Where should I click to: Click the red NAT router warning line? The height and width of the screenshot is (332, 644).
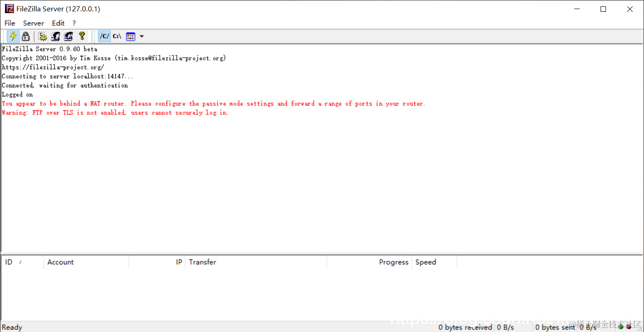(x=214, y=103)
